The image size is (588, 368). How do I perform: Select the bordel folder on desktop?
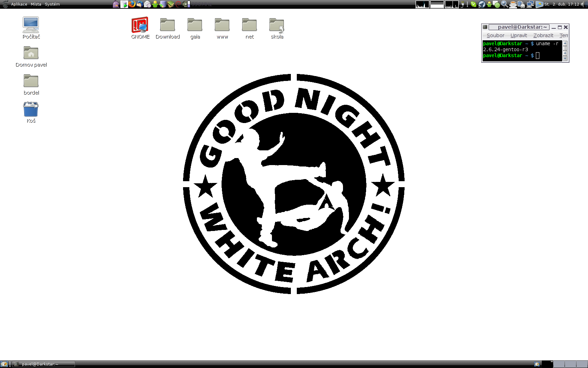31,84
